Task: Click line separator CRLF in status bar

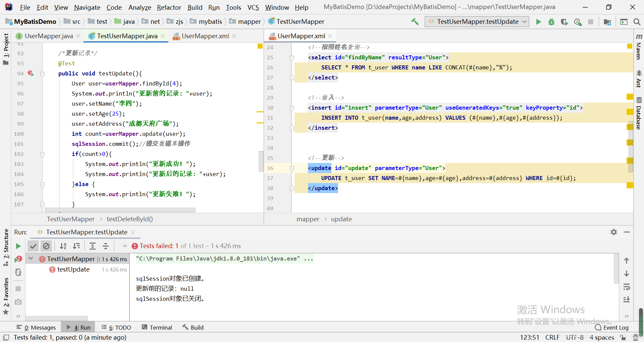Action: pyautogui.click(x=552, y=337)
